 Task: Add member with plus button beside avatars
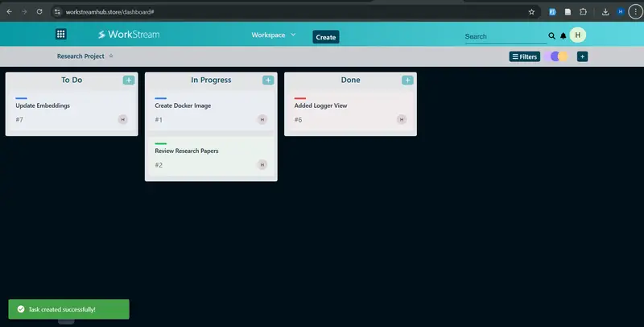click(x=582, y=56)
